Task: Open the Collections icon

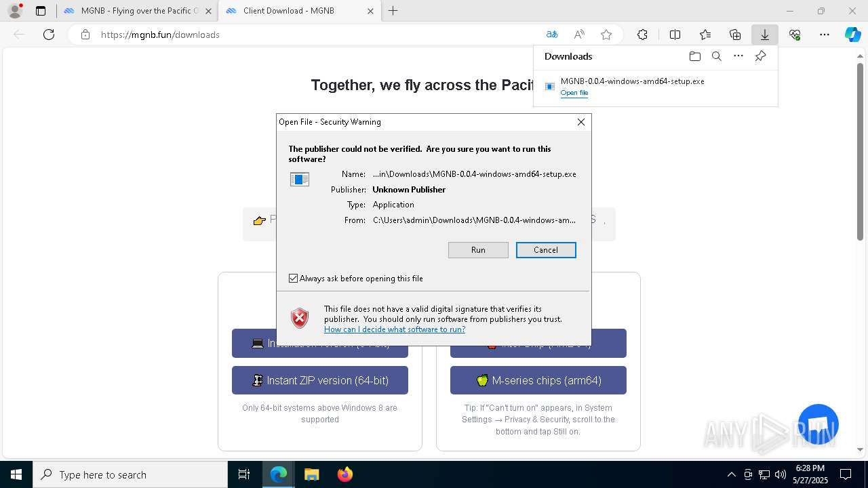Action: point(735,35)
